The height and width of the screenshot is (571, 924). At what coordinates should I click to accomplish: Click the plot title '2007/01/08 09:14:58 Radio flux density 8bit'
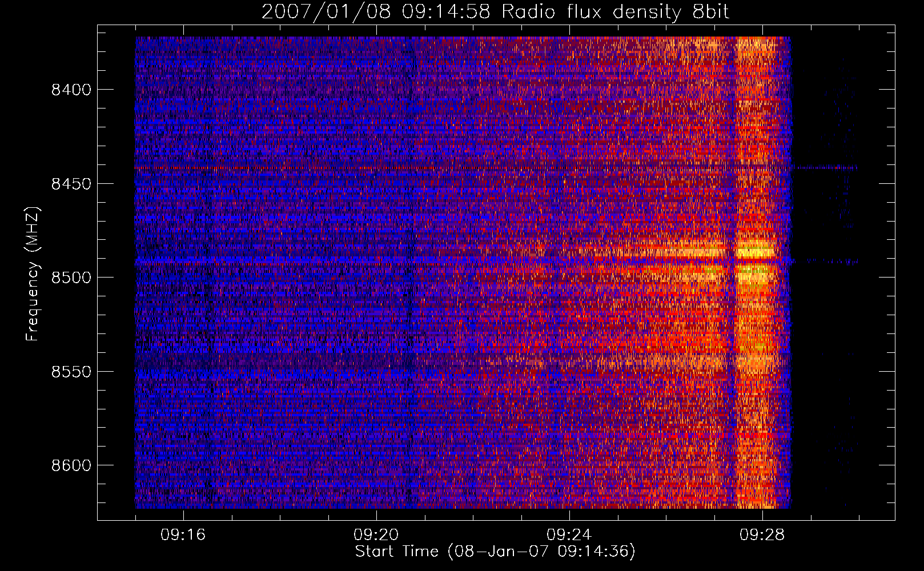(x=495, y=11)
